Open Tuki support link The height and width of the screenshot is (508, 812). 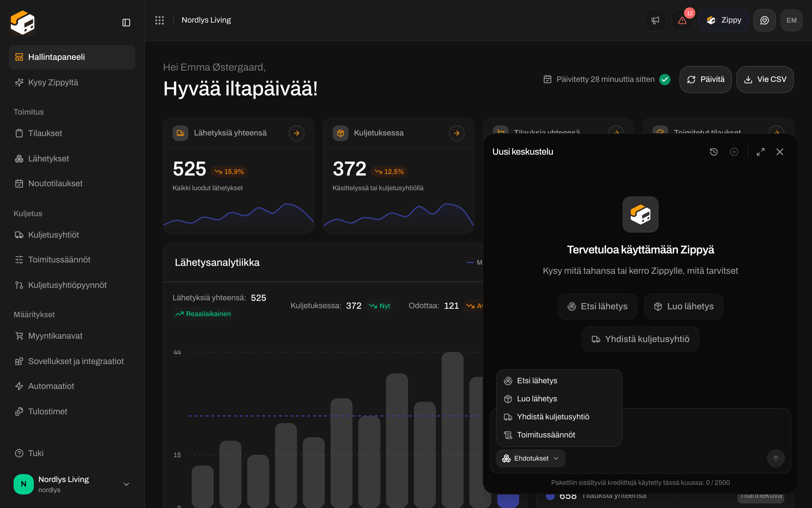(x=72, y=453)
